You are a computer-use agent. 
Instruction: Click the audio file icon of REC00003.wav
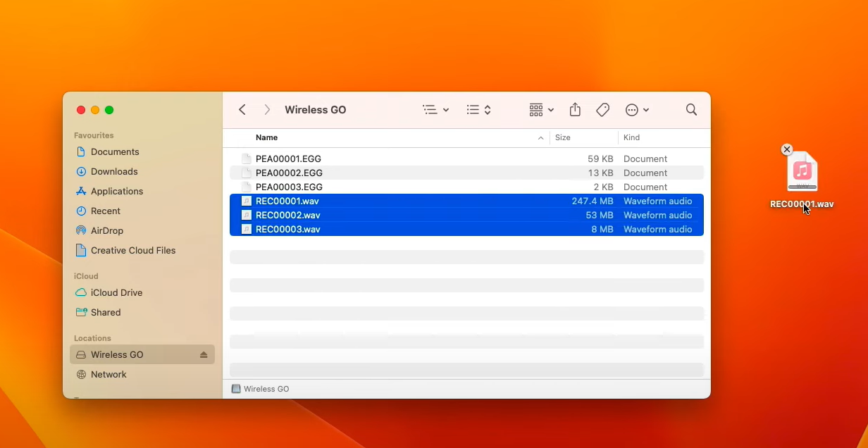tap(246, 229)
